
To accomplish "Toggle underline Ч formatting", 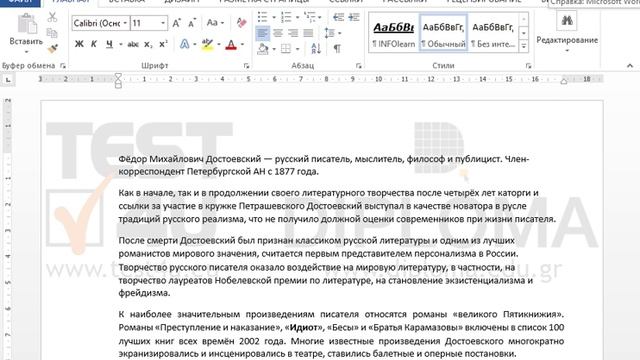I will tap(109, 44).
